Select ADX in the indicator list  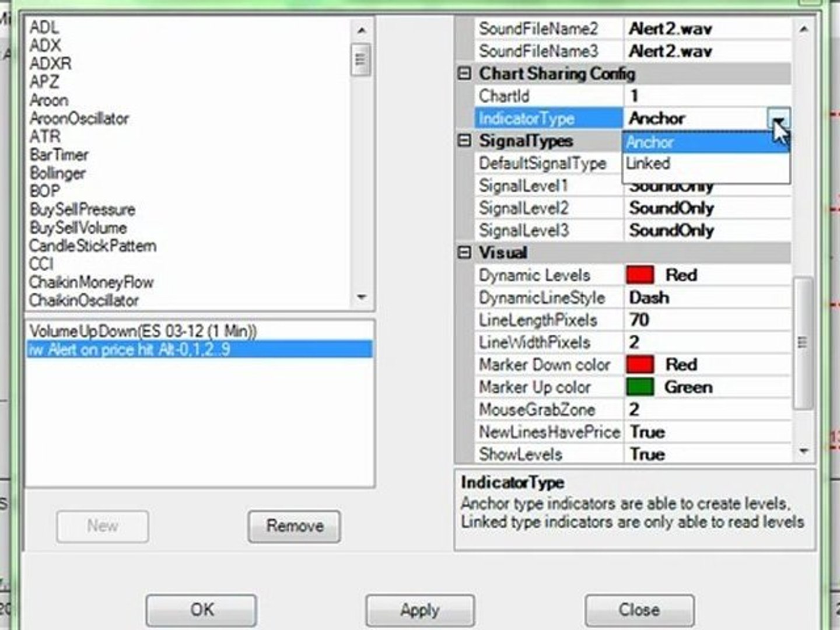click(45, 45)
